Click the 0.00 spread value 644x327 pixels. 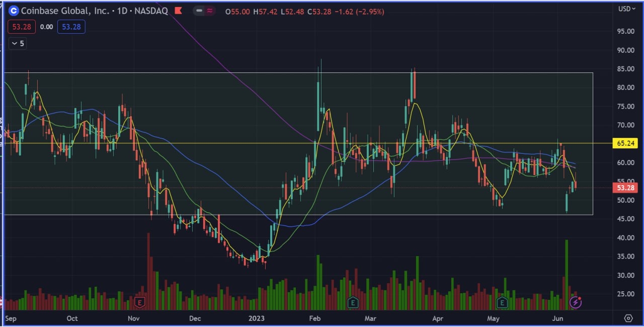(46, 27)
